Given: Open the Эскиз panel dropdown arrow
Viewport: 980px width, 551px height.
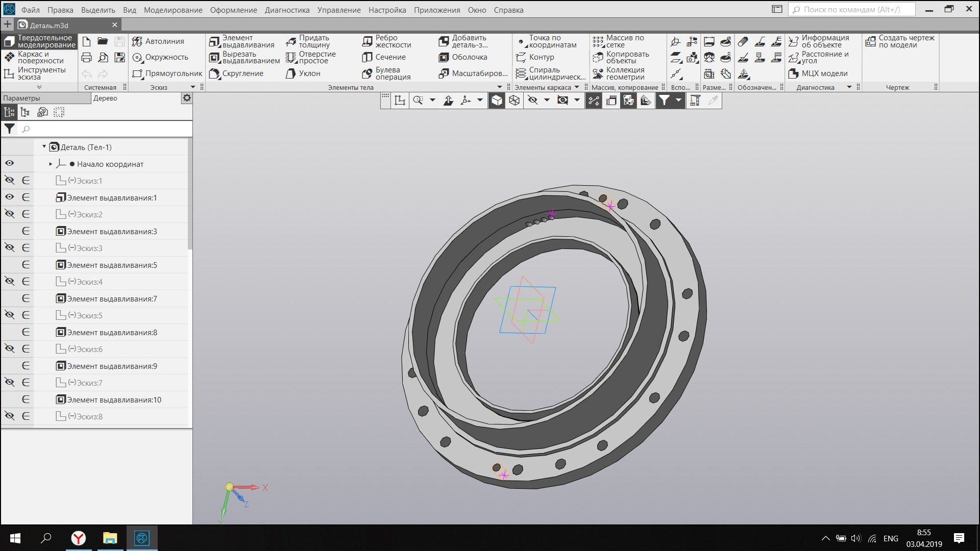Looking at the screenshot, I should [x=193, y=87].
